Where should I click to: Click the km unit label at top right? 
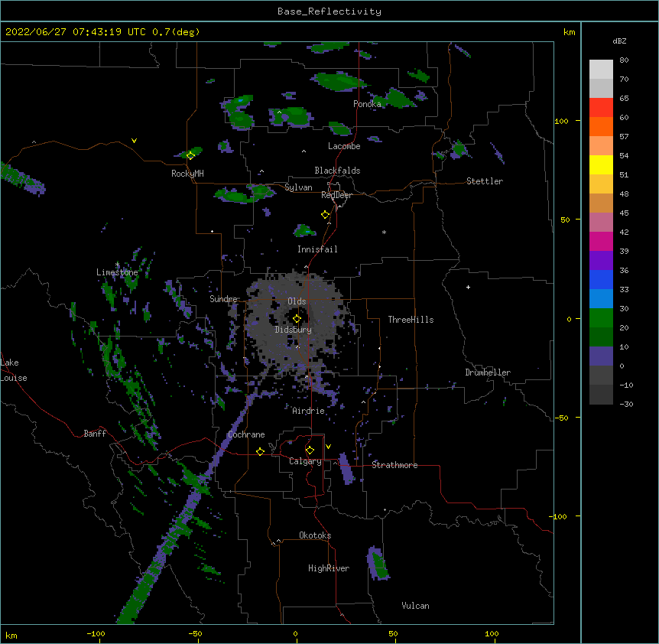[569, 32]
